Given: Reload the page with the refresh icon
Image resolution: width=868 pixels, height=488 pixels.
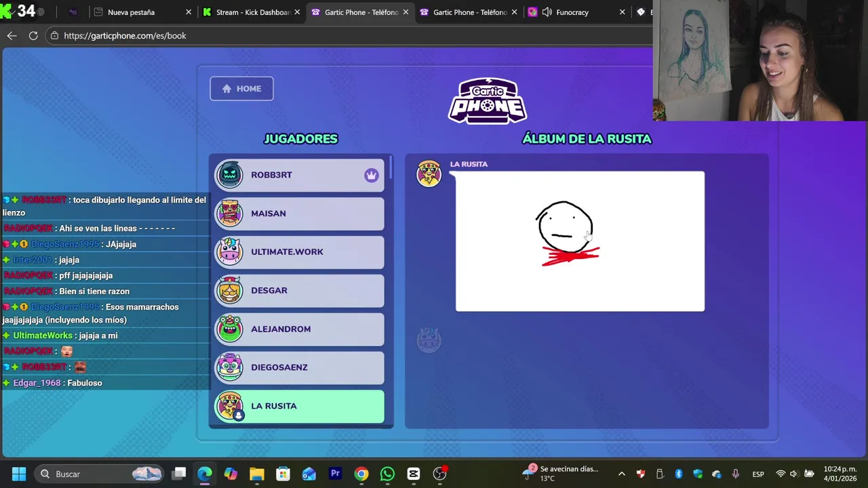Looking at the screenshot, I should 33,35.
